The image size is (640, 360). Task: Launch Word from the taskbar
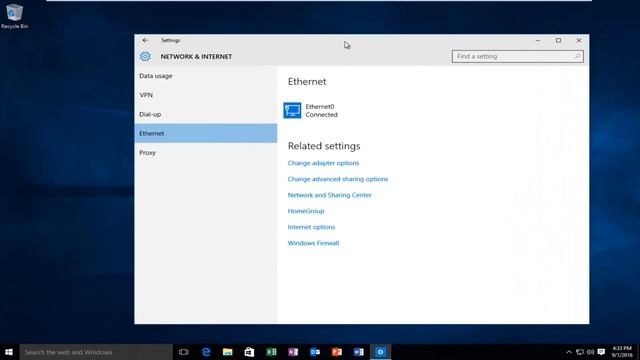pos(359,352)
